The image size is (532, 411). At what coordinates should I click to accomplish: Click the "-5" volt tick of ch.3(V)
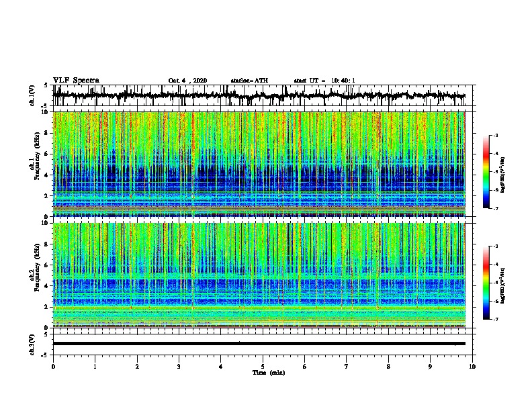point(46,355)
